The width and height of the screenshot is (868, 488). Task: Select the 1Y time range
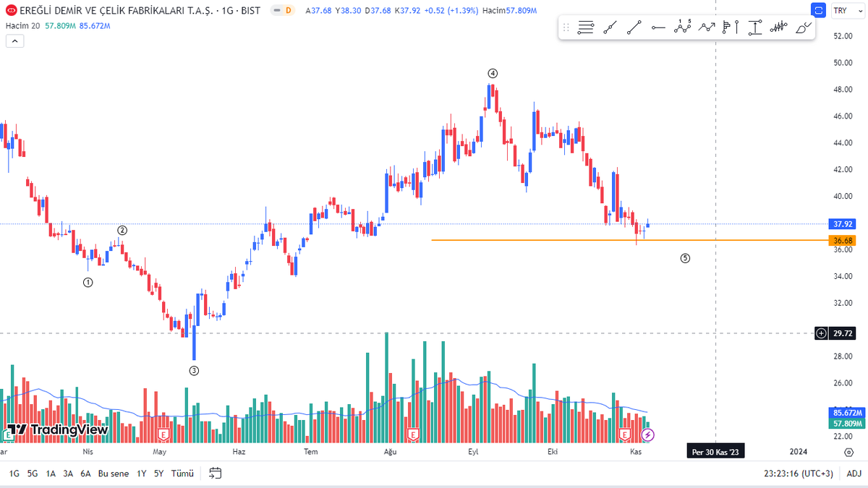tap(141, 474)
